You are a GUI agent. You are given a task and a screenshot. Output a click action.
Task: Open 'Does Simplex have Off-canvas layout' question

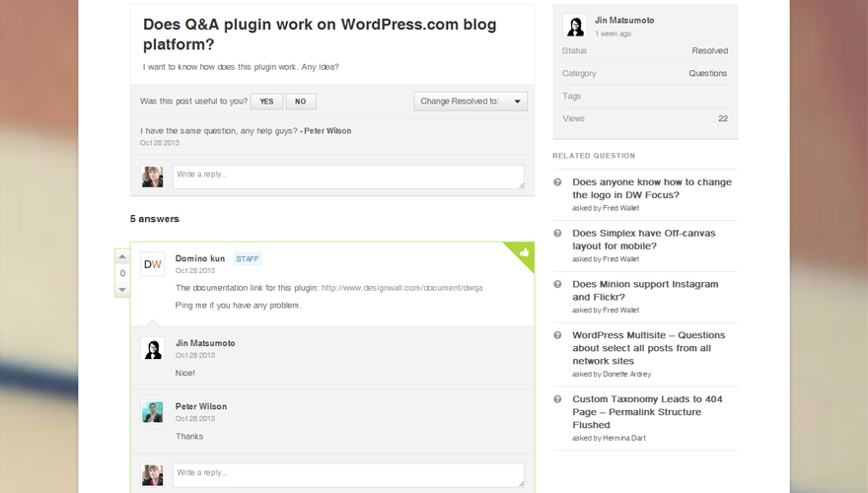pyautogui.click(x=644, y=240)
